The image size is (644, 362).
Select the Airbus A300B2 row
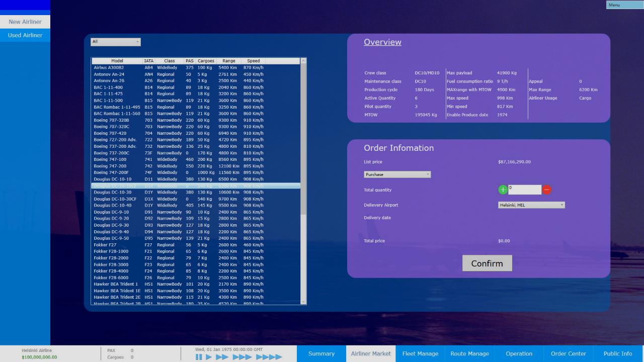(x=196, y=67)
